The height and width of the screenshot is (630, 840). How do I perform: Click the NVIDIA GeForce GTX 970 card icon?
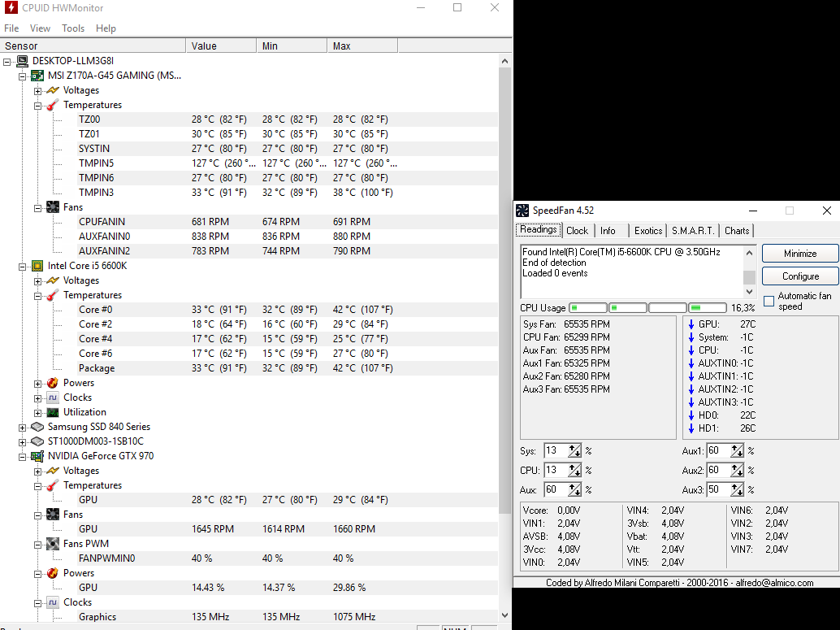[37, 456]
